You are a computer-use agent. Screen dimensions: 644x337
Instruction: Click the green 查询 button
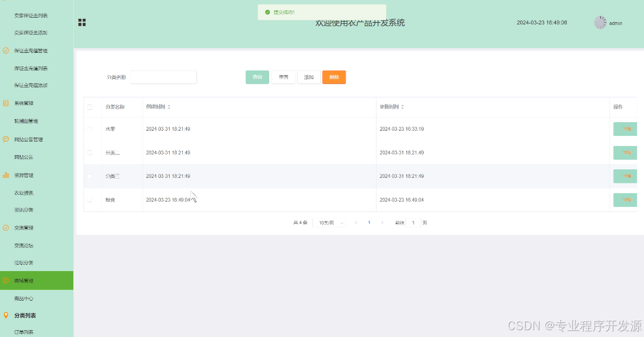(x=257, y=77)
